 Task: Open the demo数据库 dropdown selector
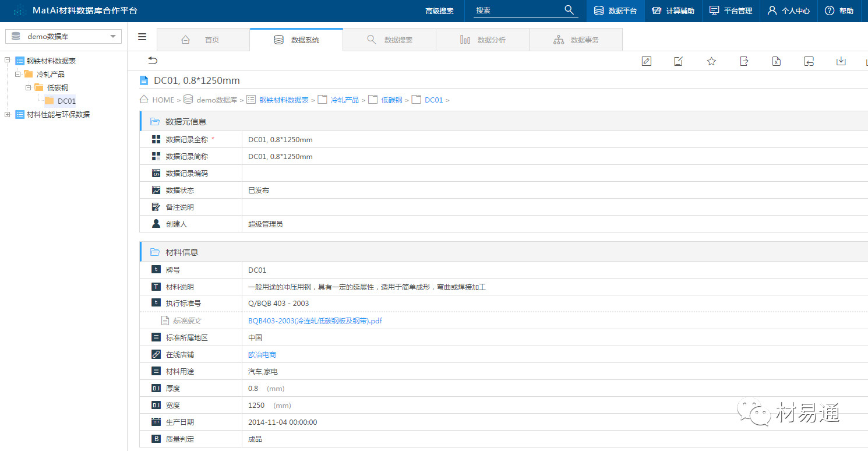[x=63, y=37]
